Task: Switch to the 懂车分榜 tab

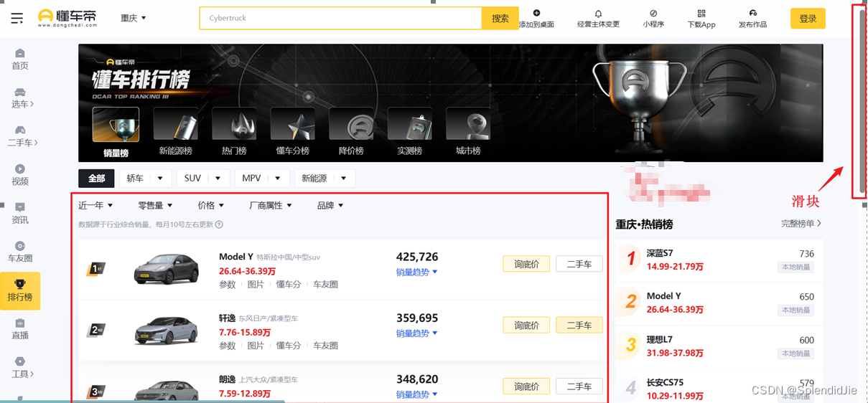Action: [292, 132]
